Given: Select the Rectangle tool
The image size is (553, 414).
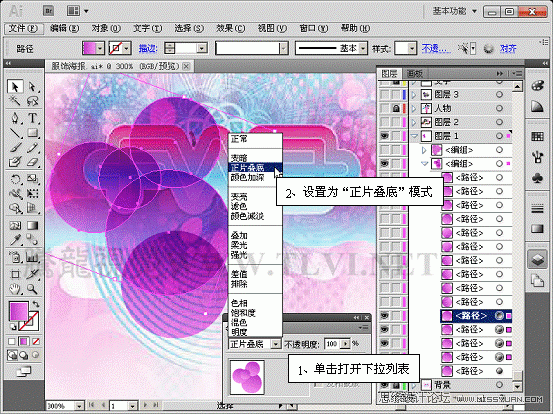Looking at the screenshot, I should tap(32, 133).
